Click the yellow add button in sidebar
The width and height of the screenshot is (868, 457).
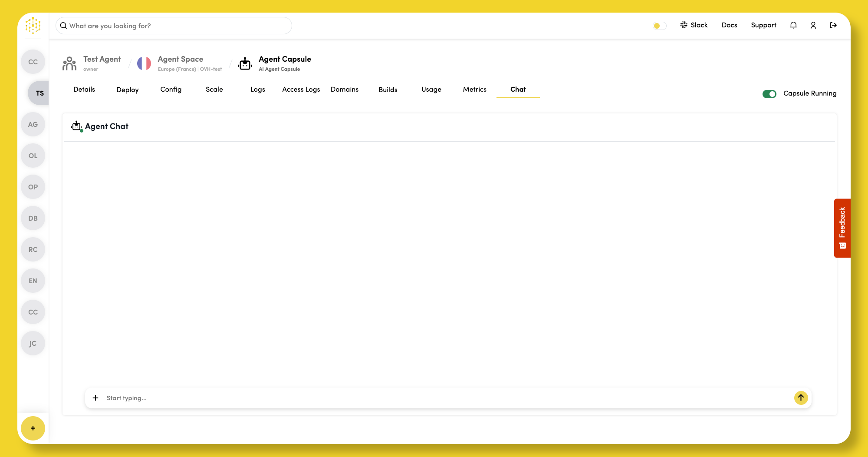(33, 428)
